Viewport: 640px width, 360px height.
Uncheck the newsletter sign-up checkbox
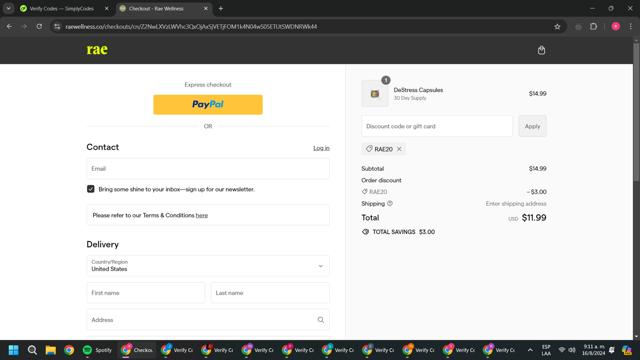click(91, 189)
